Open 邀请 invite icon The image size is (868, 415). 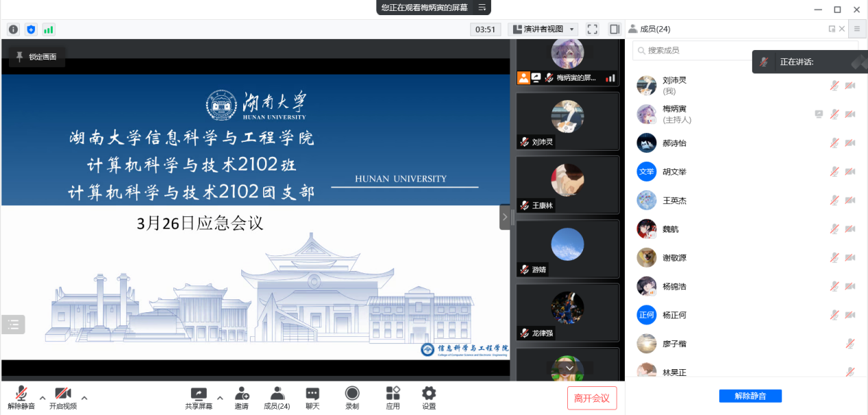pos(242,394)
